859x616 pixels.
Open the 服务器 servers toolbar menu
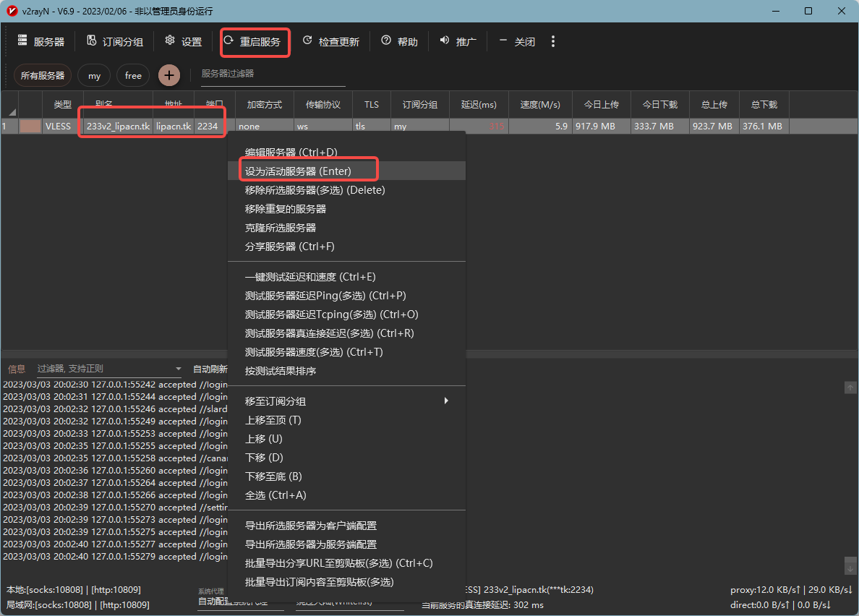pyautogui.click(x=41, y=42)
